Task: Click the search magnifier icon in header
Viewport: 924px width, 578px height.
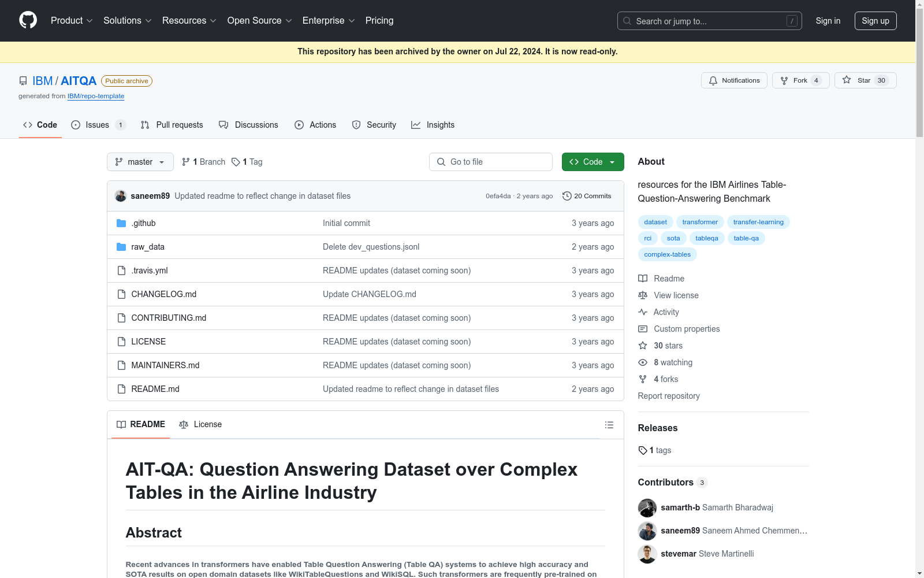Action: coord(627,21)
